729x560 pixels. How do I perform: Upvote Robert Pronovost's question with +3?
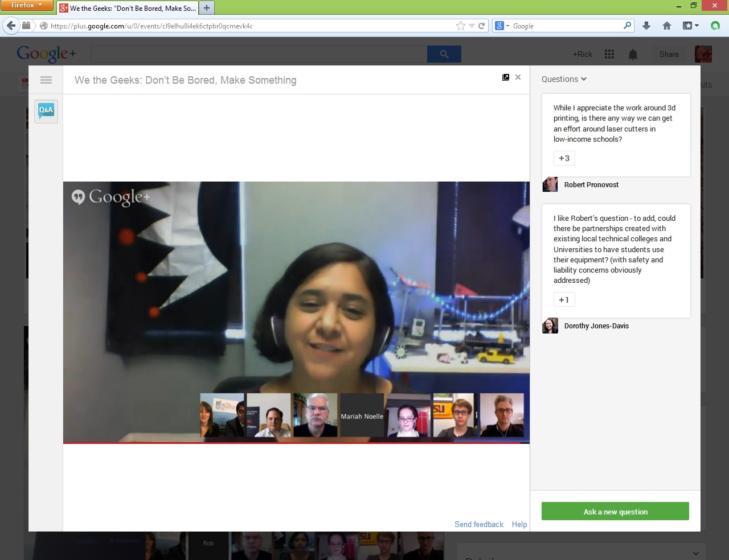point(564,158)
